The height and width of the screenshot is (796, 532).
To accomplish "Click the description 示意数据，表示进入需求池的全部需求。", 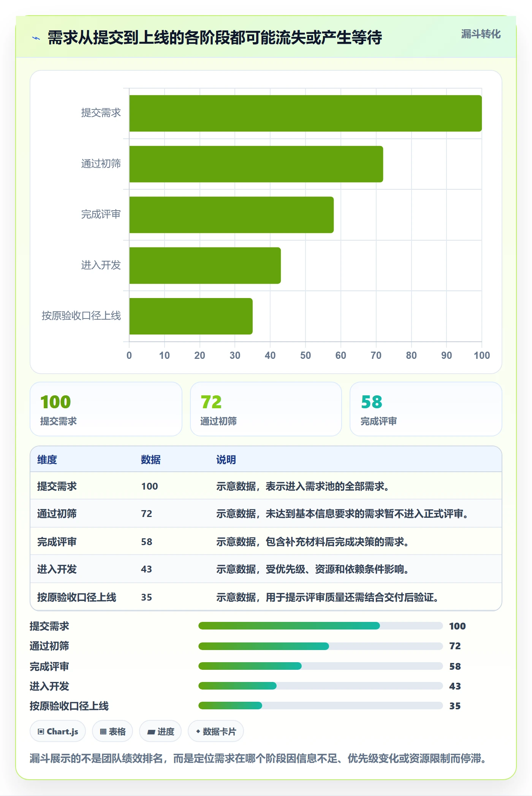I will 302,486.
